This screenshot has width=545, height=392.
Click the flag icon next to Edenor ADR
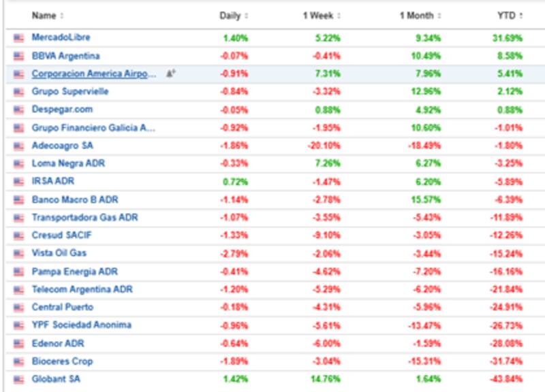click(x=18, y=343)
